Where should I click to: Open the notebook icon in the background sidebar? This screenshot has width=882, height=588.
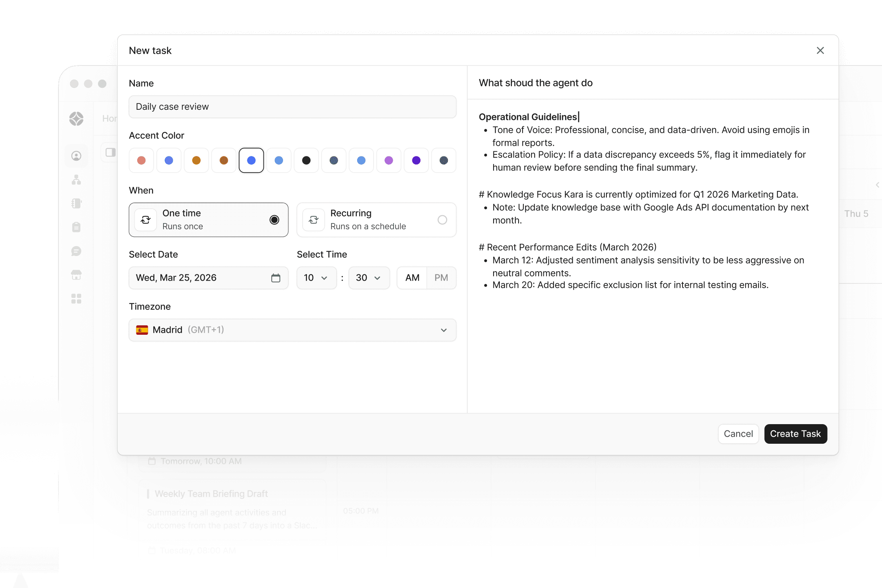76,203
